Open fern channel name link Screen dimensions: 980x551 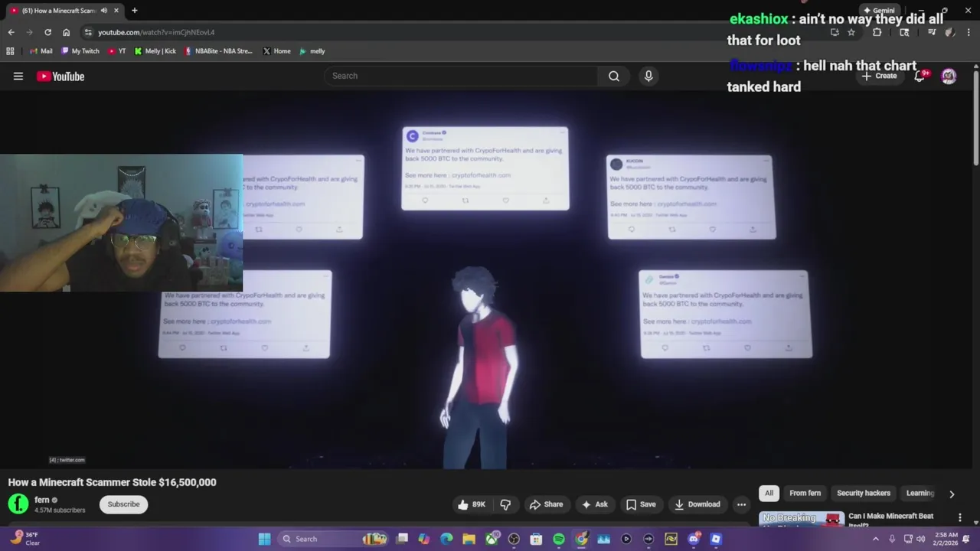[42, 500]
